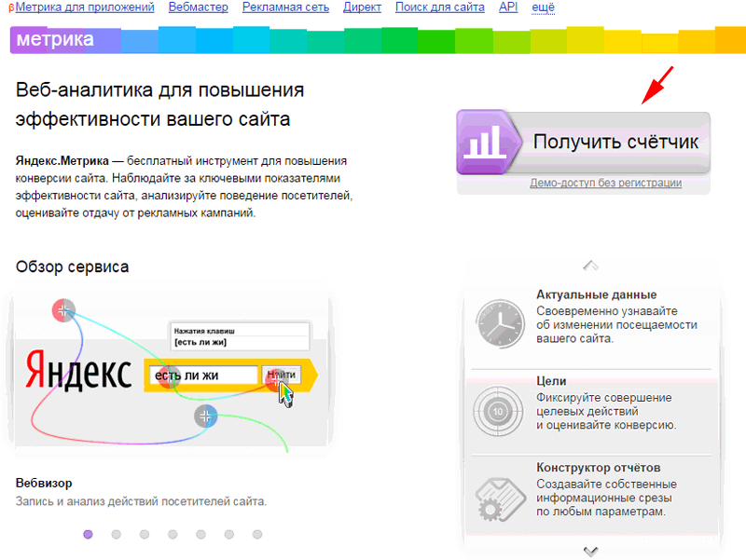
Task: Open the Цели feature heading
Action: 551,381
